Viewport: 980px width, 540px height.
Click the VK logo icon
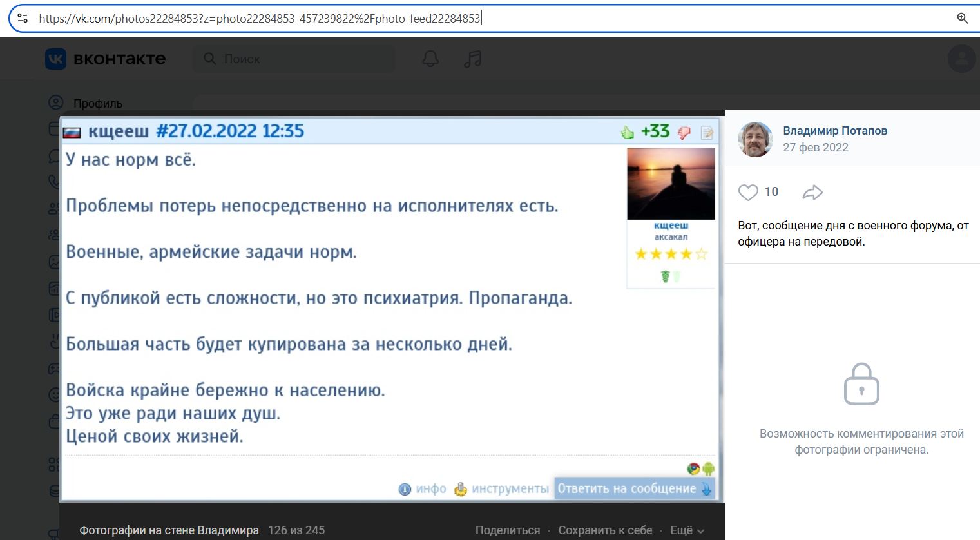click(55, 59)
